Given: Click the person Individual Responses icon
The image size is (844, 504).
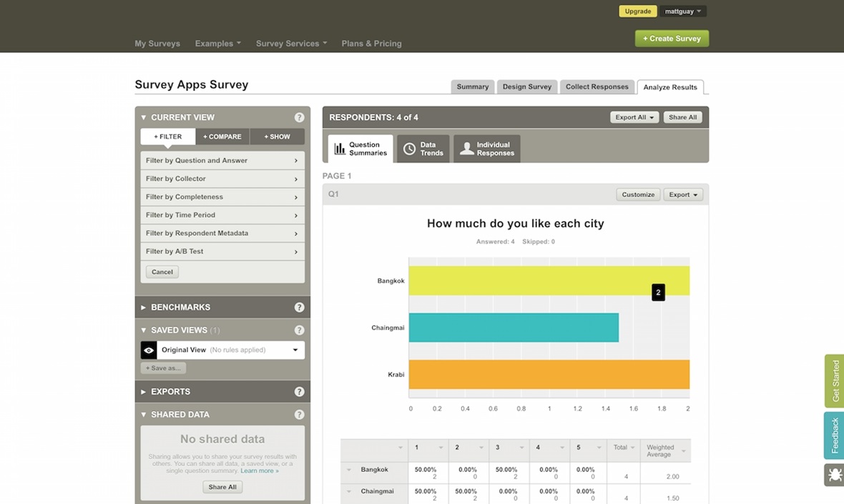Looking at the screenshot, I should 466,149.
